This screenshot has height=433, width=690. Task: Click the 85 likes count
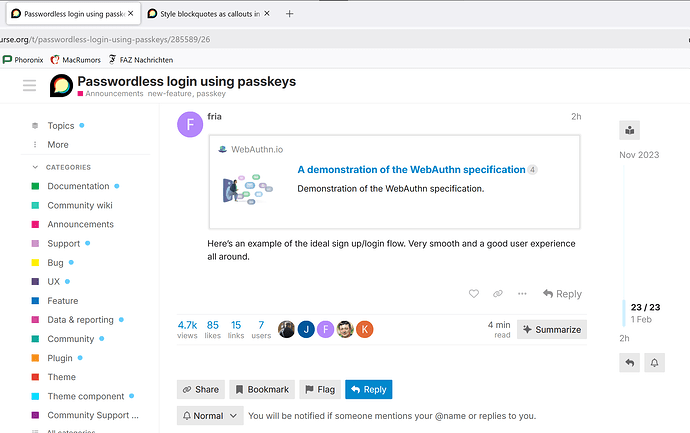(213, 329)
